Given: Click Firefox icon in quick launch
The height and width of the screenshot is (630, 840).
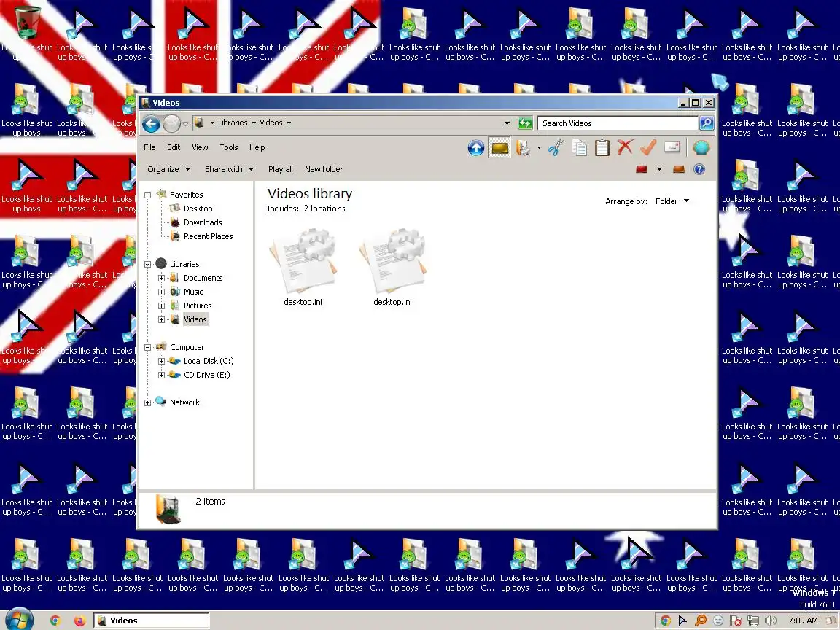Looking at the screenshot, I should [x=79, y=621].
